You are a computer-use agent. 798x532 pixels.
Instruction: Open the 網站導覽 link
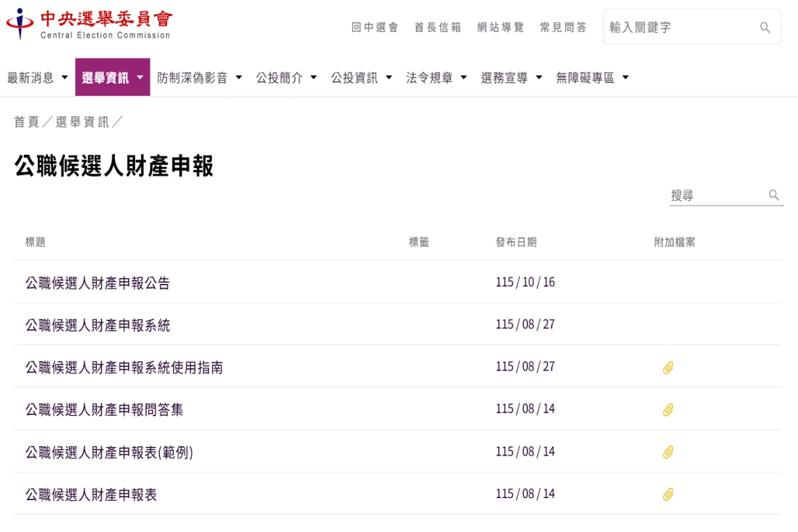pos(501,27)
